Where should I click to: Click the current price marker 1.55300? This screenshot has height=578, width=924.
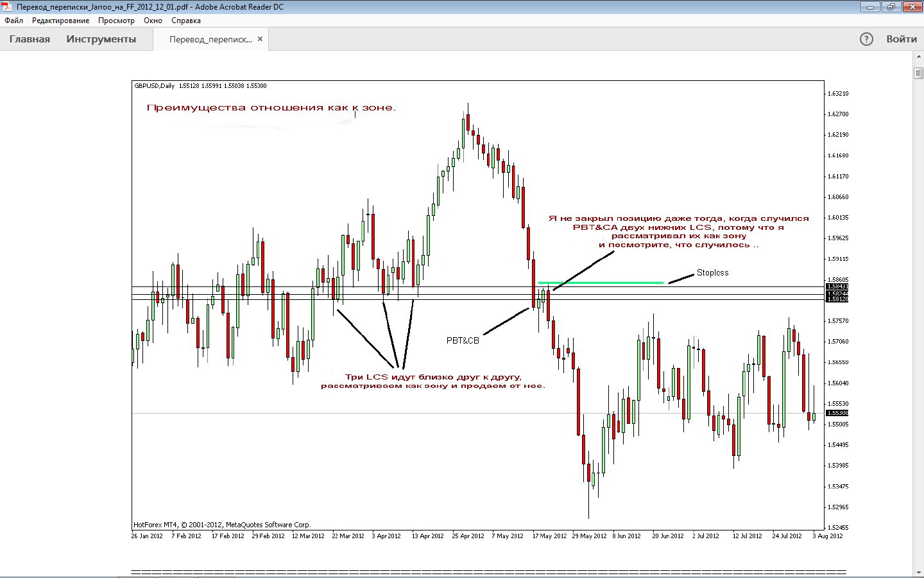pyautogui.click(x=837, y=413)
